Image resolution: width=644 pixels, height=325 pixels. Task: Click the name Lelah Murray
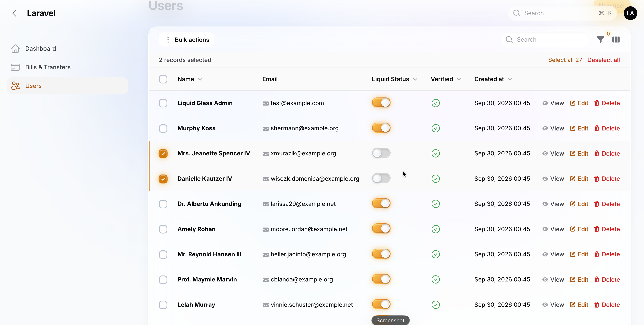[196, 305]
